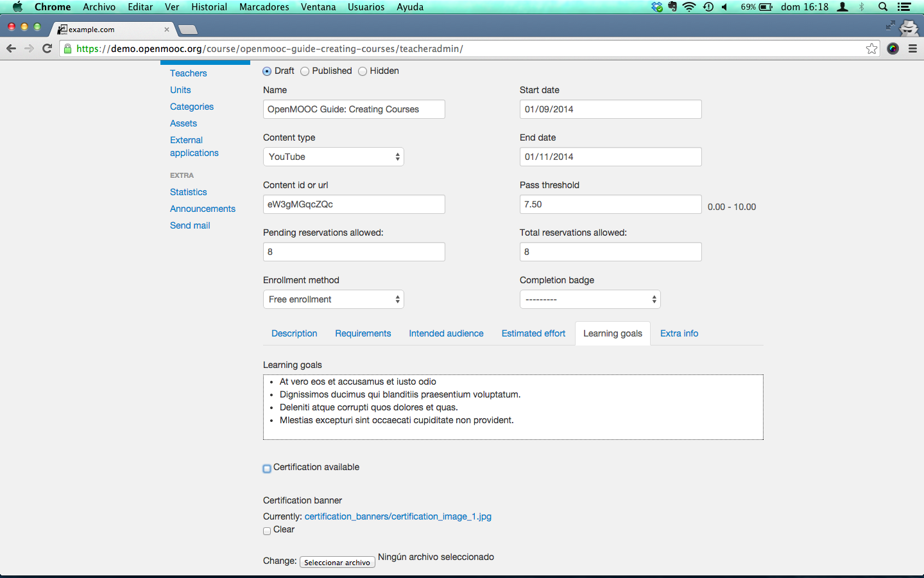Viewport: 924px width, 578px height.
Task: Open the Ayuda menu
Action: click(410, 7)
